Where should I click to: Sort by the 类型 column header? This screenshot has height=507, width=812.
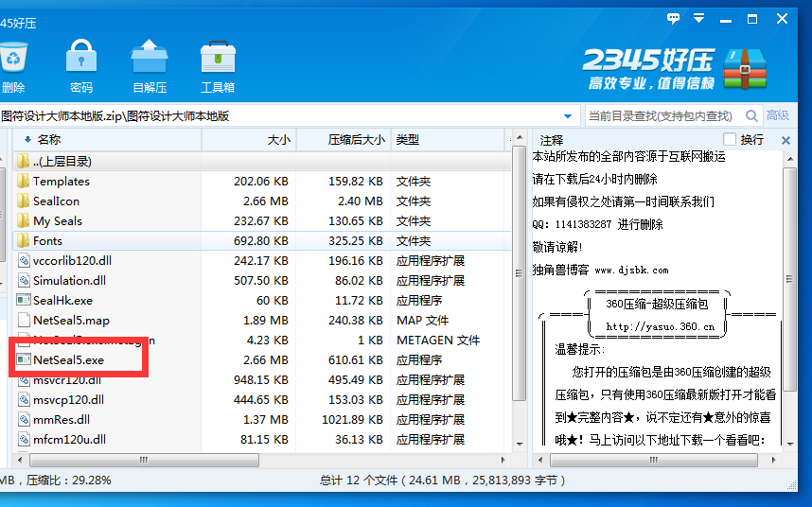(448, 140)
